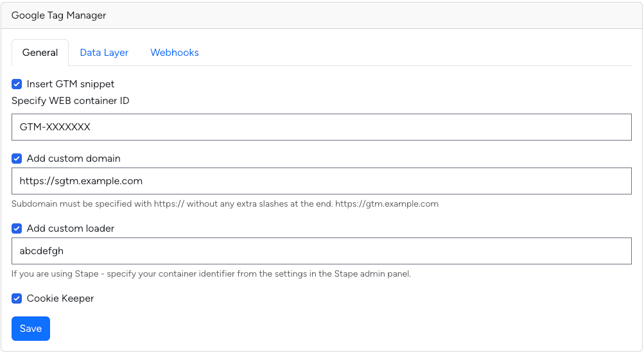The image size is (644, 353).
Task: Save the Google Tag Manager settings
Action: [x=31, y=329]
